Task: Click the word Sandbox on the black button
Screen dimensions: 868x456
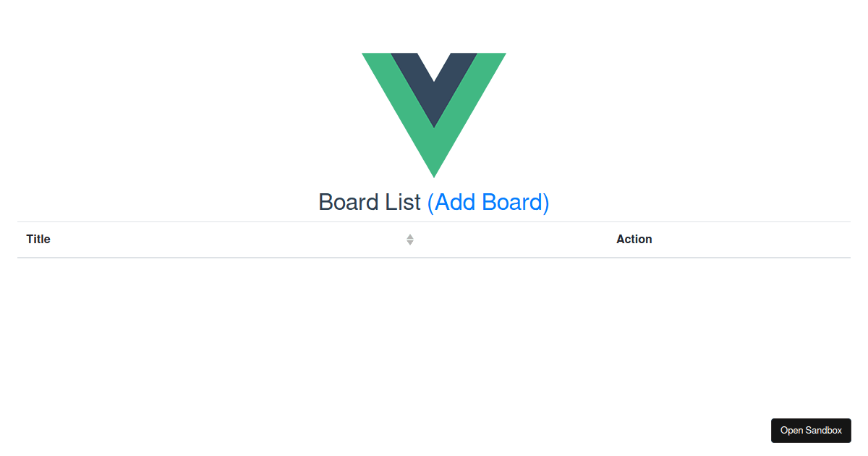Action: click(x=824, y=431)
